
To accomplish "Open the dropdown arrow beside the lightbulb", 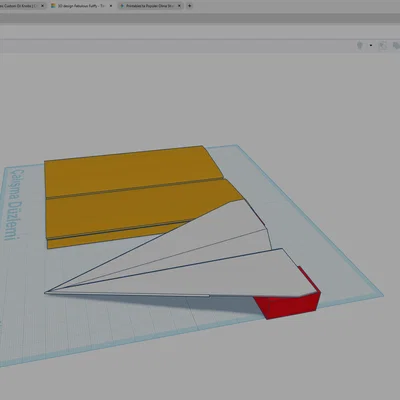I will pyautogui.click(x=371, y=45).
